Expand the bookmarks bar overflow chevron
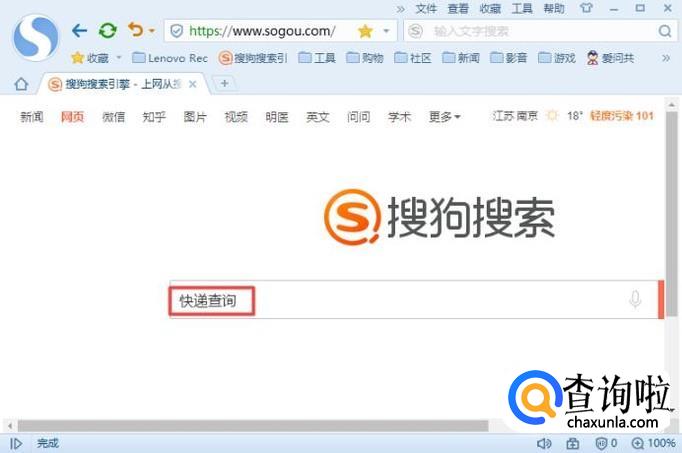682x453 pixels. coord(665,58)
